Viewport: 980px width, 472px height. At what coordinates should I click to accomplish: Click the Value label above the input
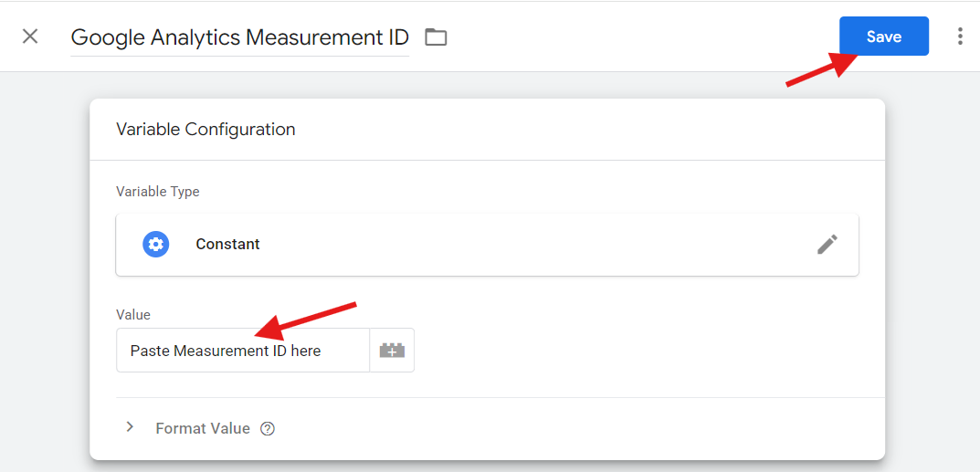click(133, 315)
